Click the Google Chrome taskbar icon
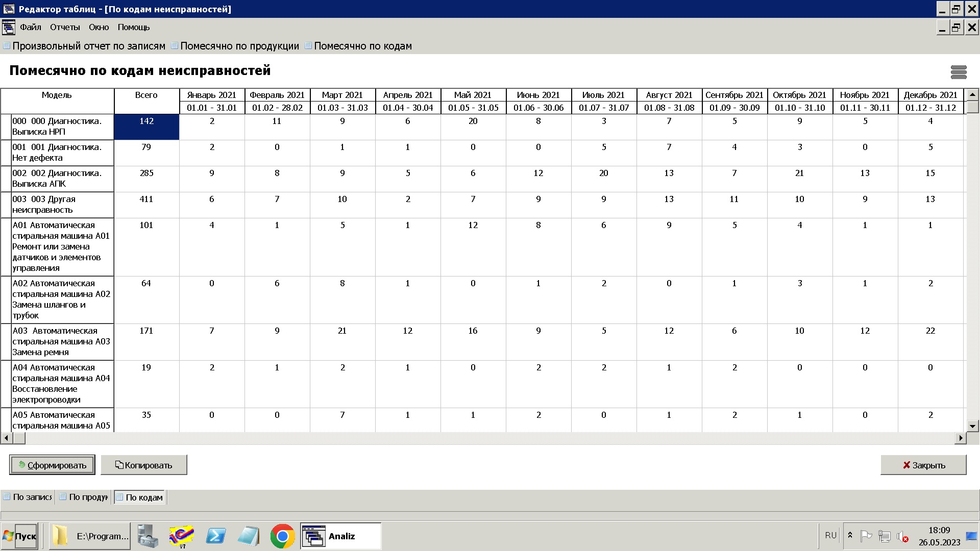Screen dimensions: 980x551 [282, 536]
